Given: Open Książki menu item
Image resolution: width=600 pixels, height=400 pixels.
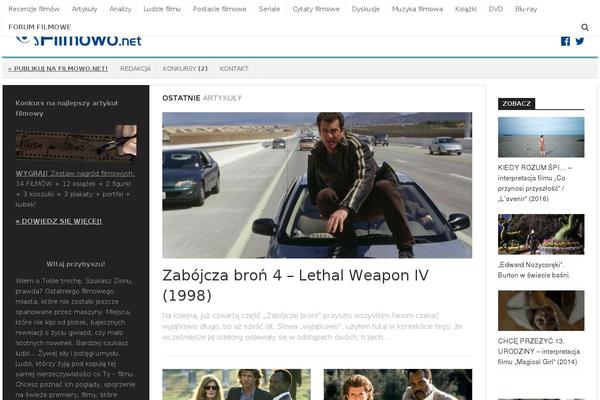Looking at the screenshot, I should [x=466, y=9].
